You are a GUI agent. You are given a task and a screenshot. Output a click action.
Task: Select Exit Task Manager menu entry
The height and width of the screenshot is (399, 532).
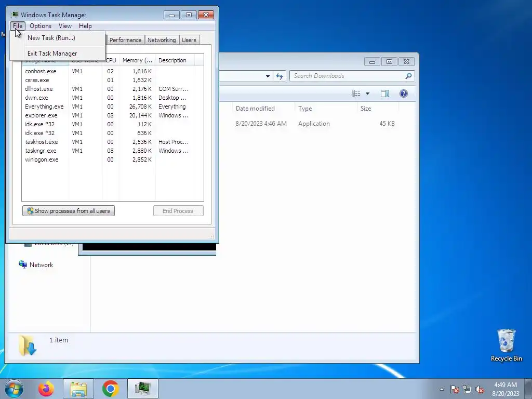(52, 54)
